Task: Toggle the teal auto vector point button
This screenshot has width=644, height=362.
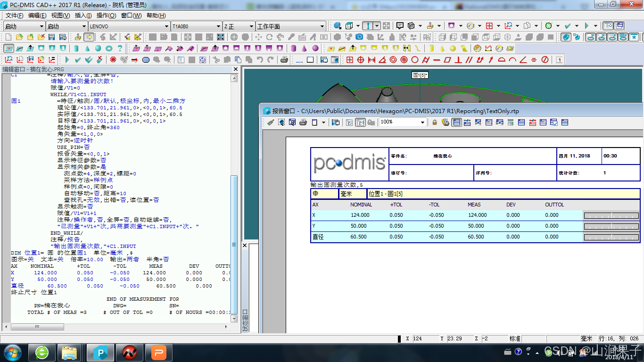Action: click(x=8, y=48)
